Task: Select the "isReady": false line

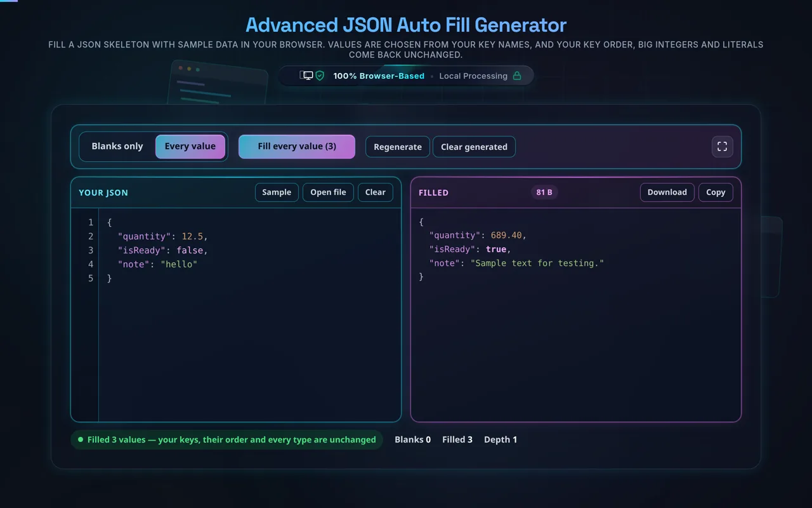Action: tap(163, 250)
